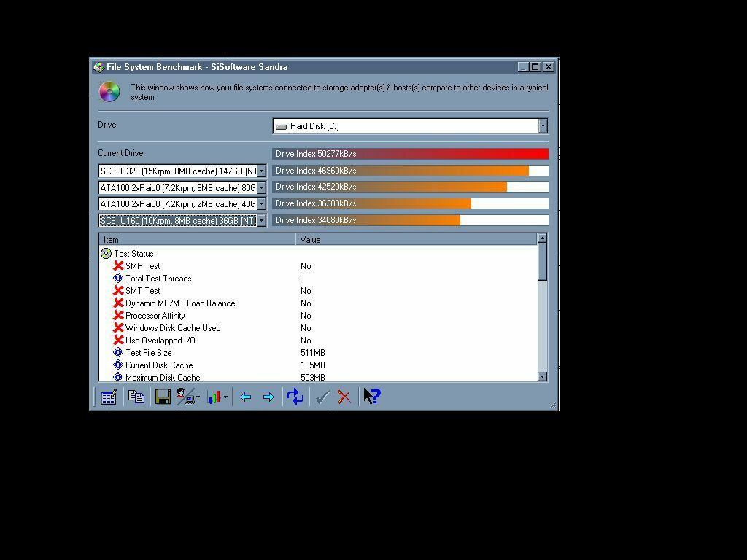Viewport: 747px width, 560px height.
Task: Click the Drive Index 46960kB/s bar
Action: point(410,171)
